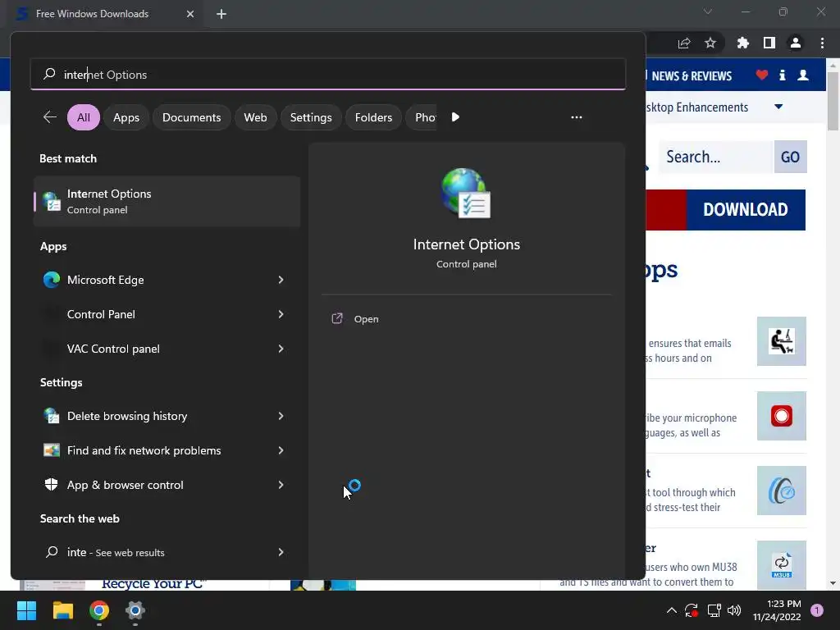The width and height of the screenshot is (840, 630).
Task: Click the blue DOWNLOAD button
Action: click(x=745, y=209)
